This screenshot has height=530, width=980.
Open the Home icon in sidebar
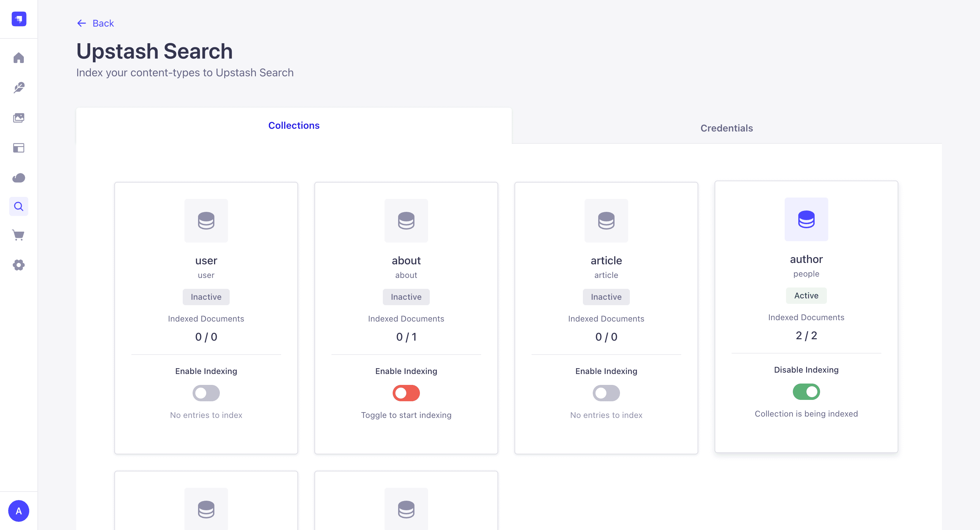(x=19, y=58)
